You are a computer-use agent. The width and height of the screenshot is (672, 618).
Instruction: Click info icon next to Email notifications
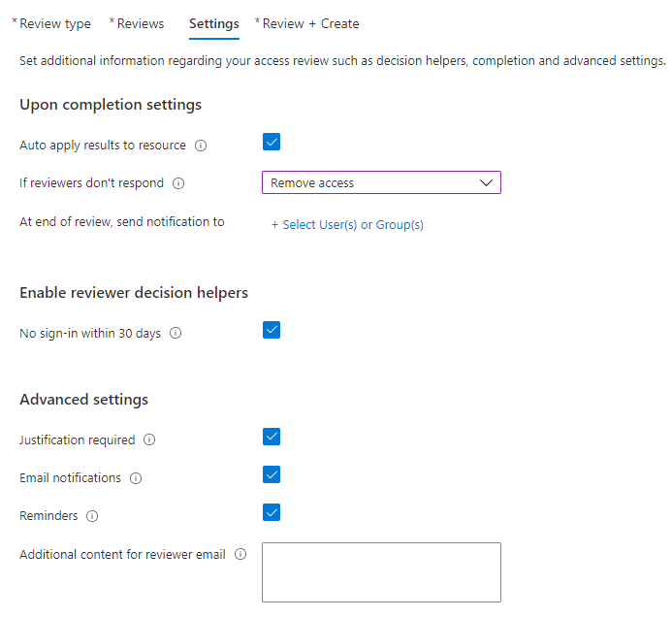pyautogui.click(x=136, y=478)
